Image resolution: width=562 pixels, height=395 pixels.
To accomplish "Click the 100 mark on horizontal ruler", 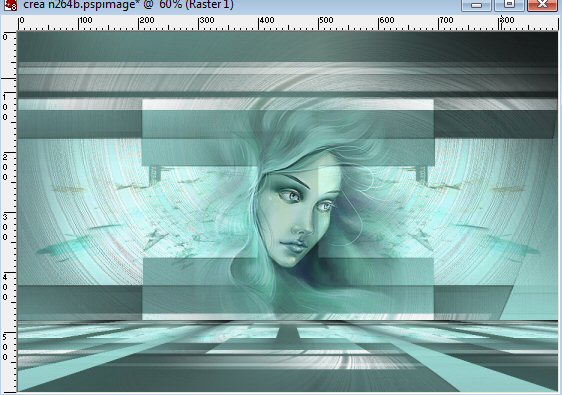I will click(86, 20).
